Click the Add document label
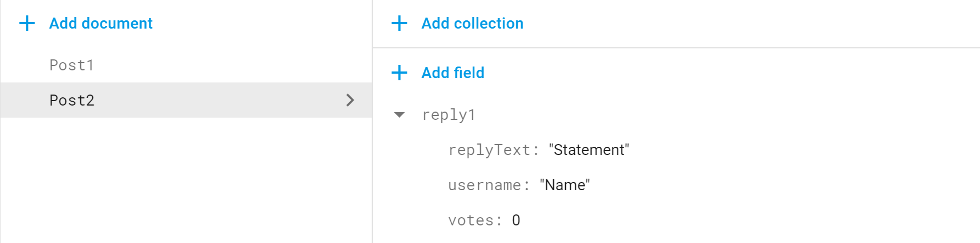This screenshot has height=243, width=980. [100, 23]
